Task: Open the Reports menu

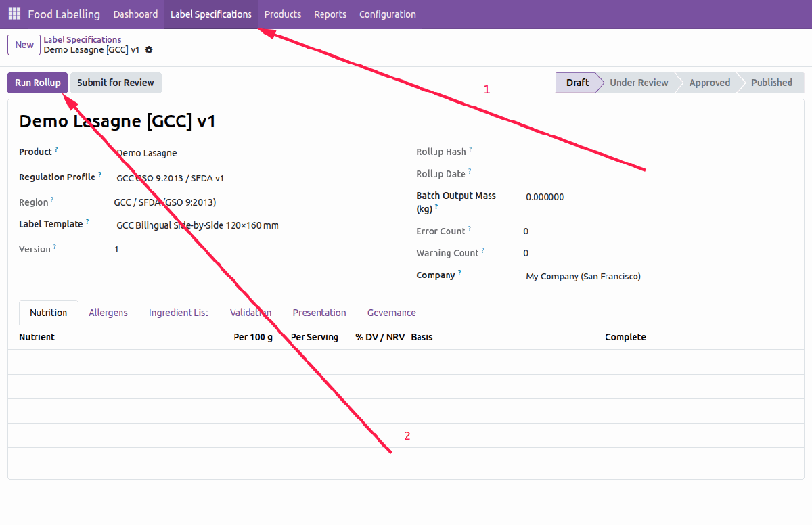Action: 330,14
